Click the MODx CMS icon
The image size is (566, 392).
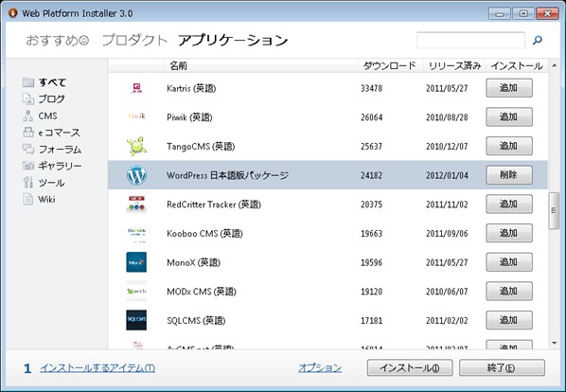[136, 291]
